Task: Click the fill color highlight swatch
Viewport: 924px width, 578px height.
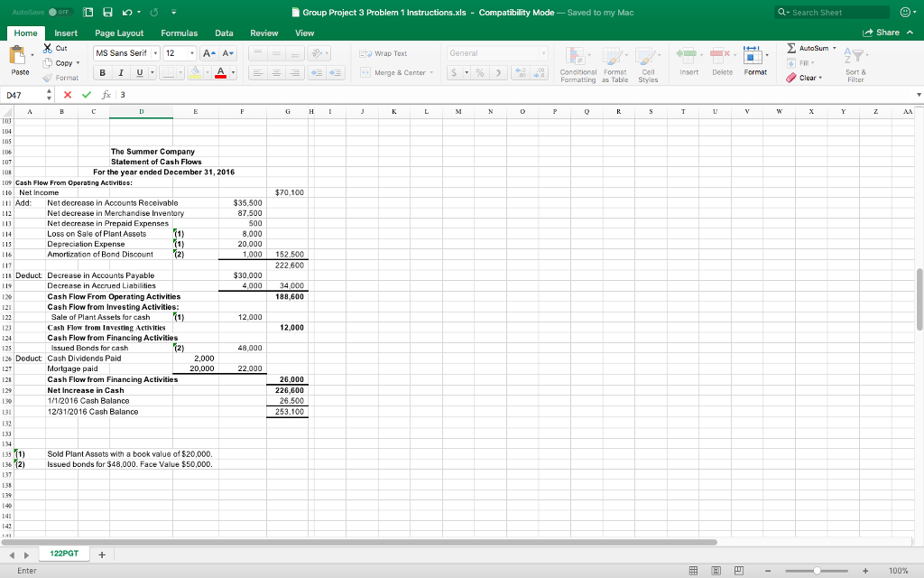Action: (x=195, y=72)
